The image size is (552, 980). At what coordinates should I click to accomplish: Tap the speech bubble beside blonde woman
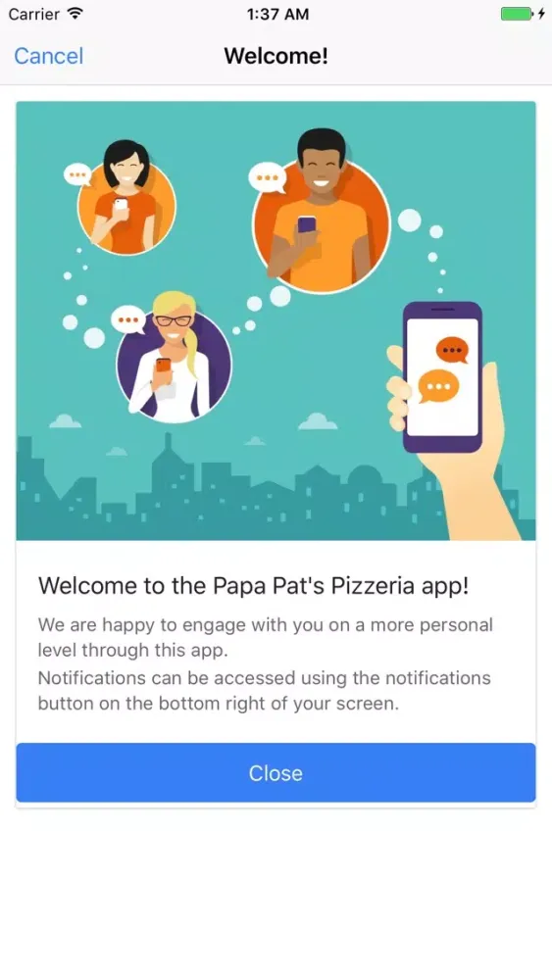(128, 320)
